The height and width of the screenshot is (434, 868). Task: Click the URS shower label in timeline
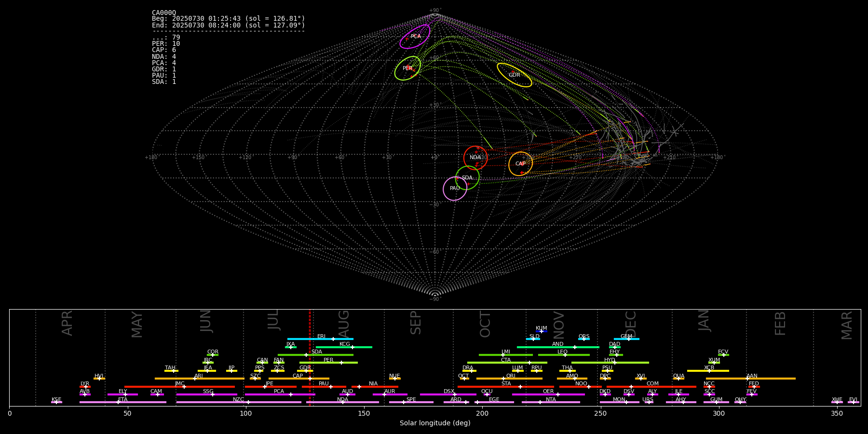tap(648, 400)
